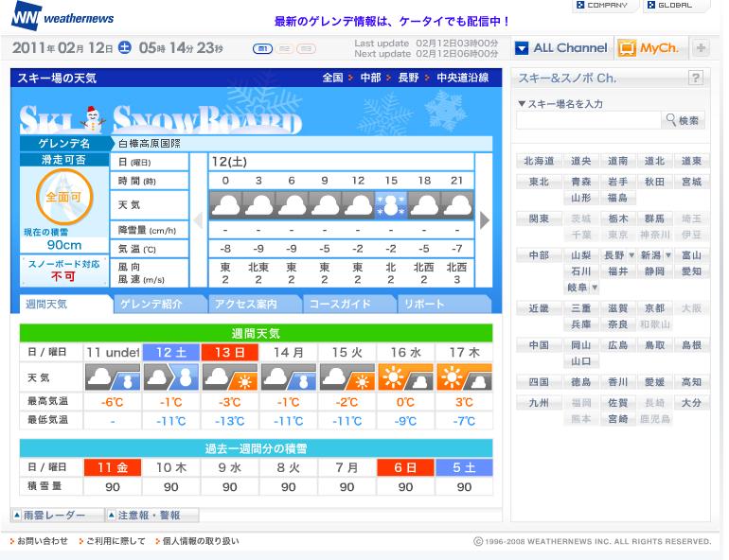
Task: Click weekly weather icon for 12 土
Action: pos(171,377)
